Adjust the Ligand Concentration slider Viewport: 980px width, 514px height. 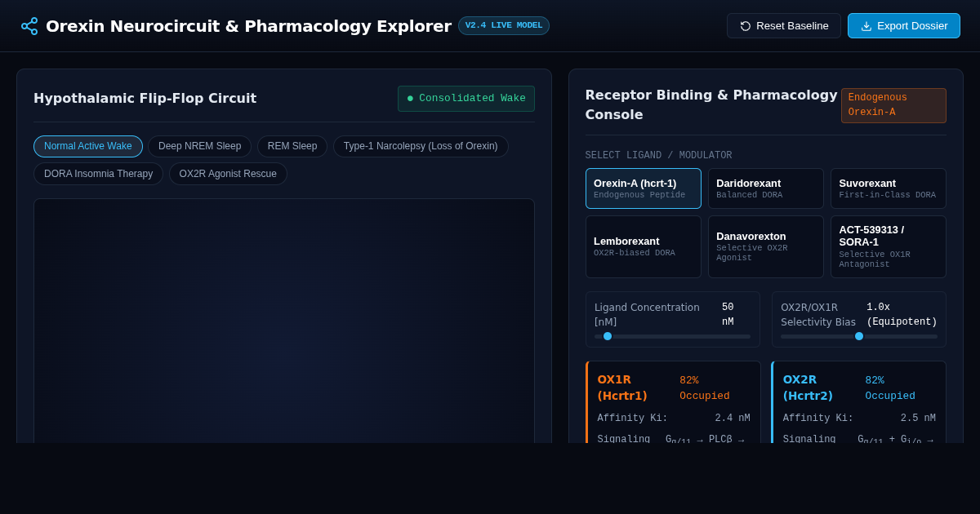tap(672, 336)
